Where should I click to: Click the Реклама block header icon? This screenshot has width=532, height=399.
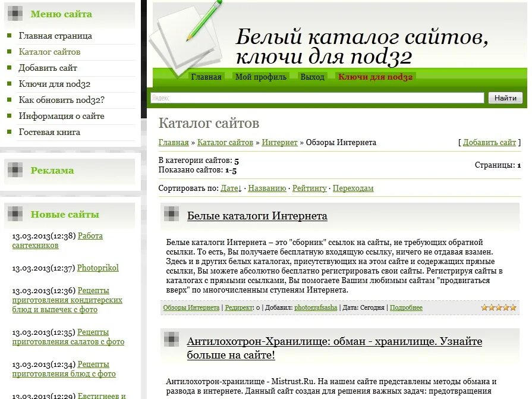[15, 170]
